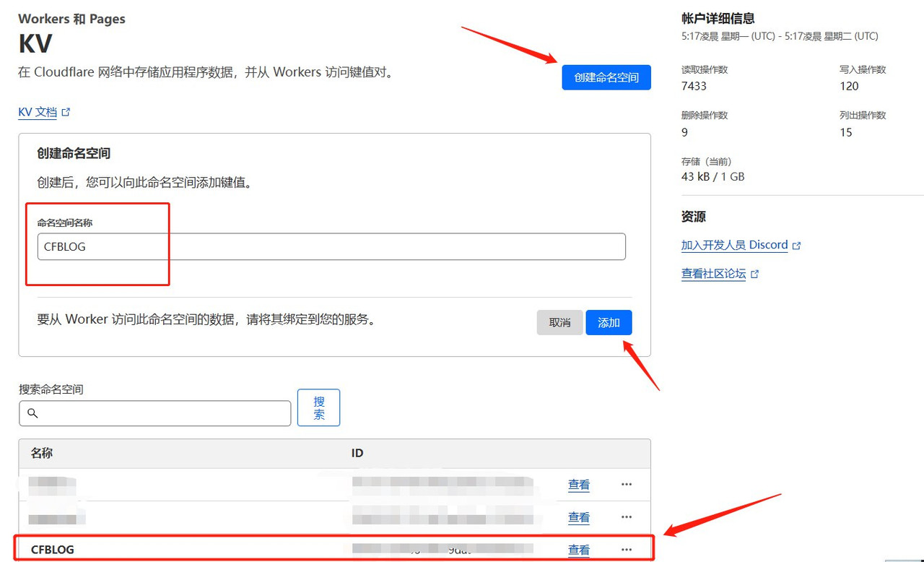Click the 添加 button
Viewport: 924px width, 562px height.
[x=609, y=323]
